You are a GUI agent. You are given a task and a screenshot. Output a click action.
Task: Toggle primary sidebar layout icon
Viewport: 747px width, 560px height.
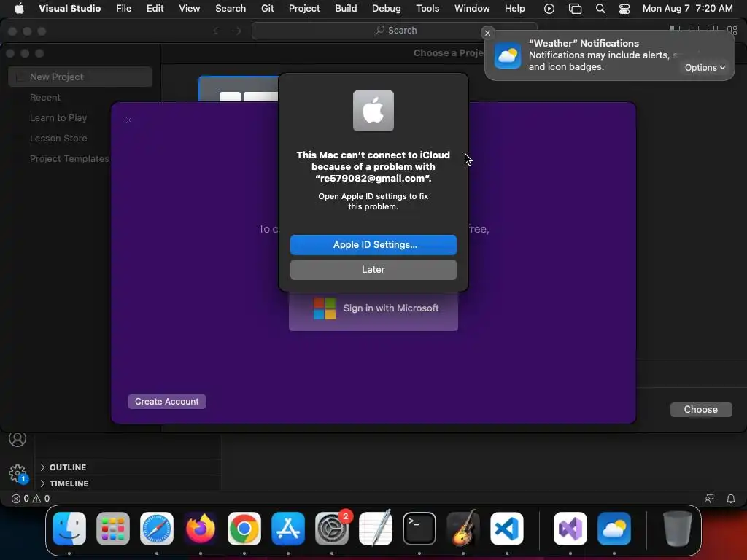pos(675,28)
